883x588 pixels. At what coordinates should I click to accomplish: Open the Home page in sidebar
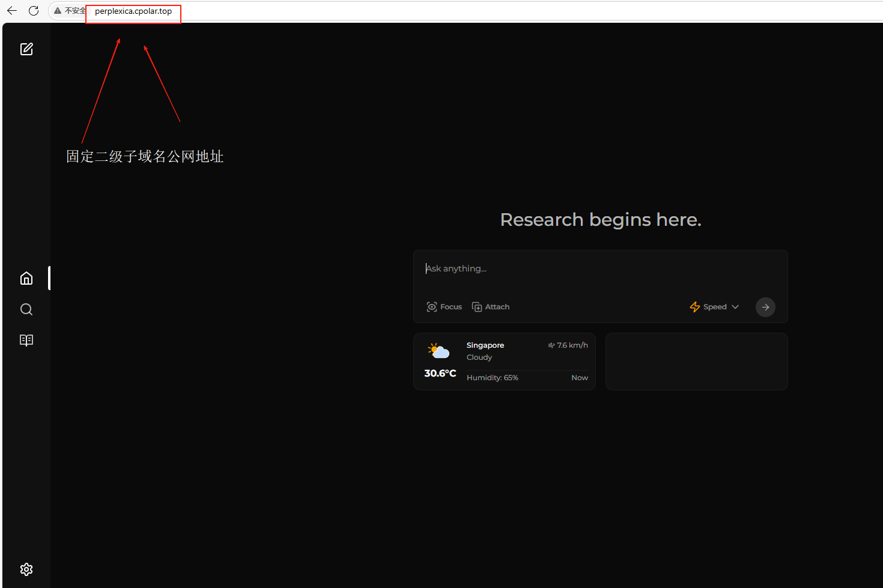tap(26, 278)
